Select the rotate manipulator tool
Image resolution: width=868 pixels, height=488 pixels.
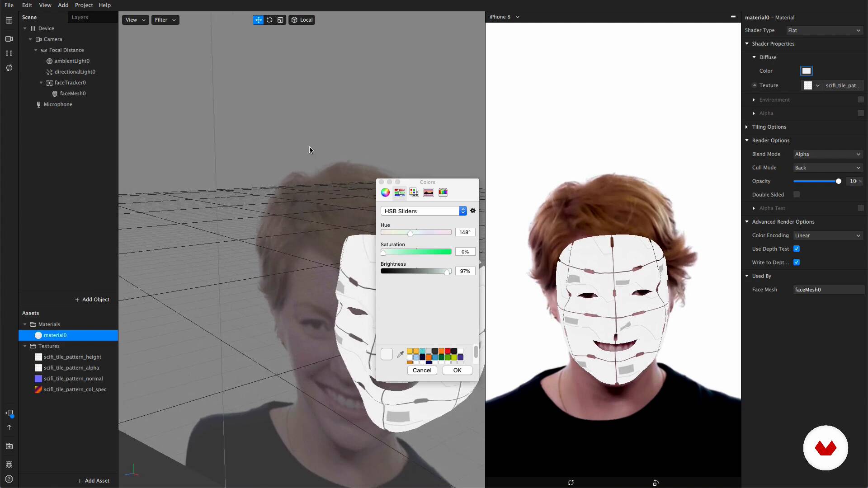click(269, 20)
